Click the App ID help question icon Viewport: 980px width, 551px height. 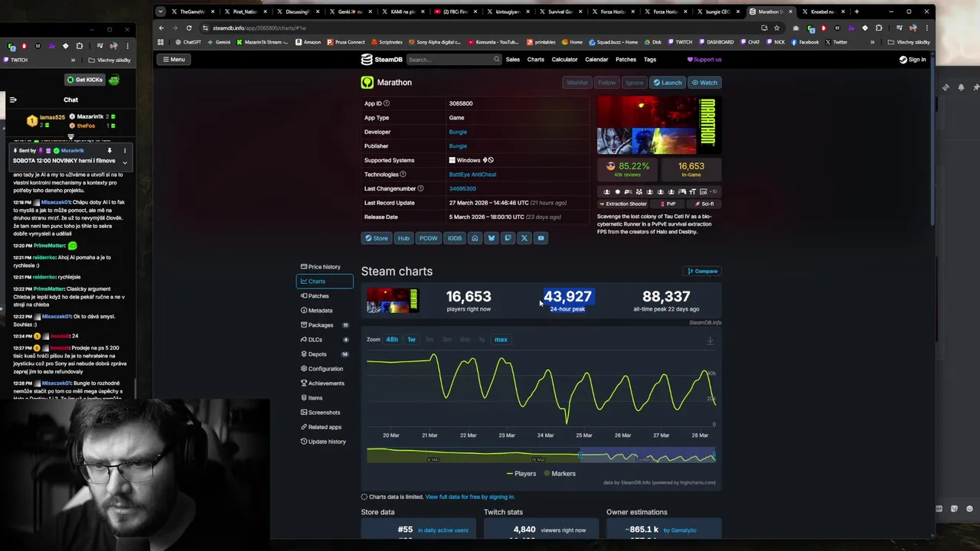[387, 103]
